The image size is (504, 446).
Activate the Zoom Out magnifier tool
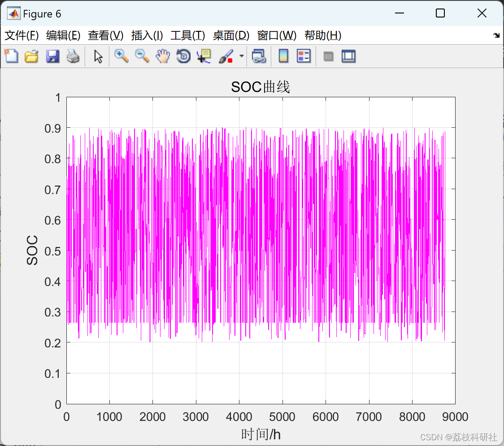click(142, 56)
